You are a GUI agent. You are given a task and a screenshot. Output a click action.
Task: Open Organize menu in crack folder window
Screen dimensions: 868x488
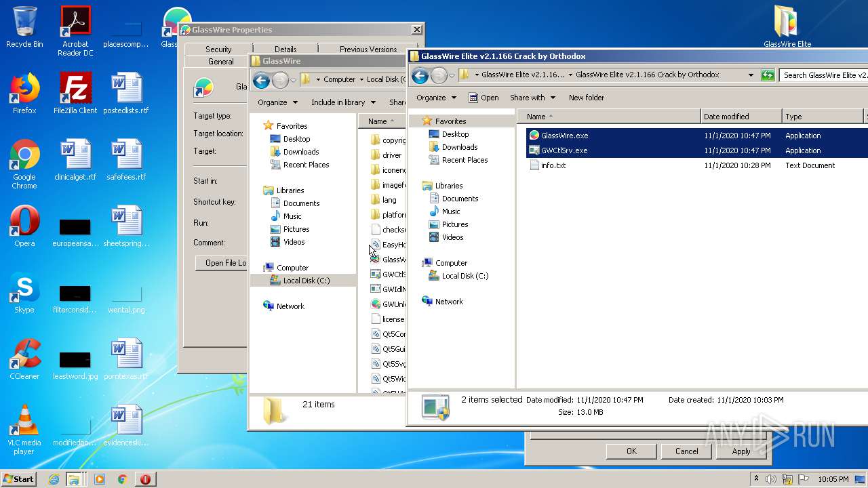[436, 98]
